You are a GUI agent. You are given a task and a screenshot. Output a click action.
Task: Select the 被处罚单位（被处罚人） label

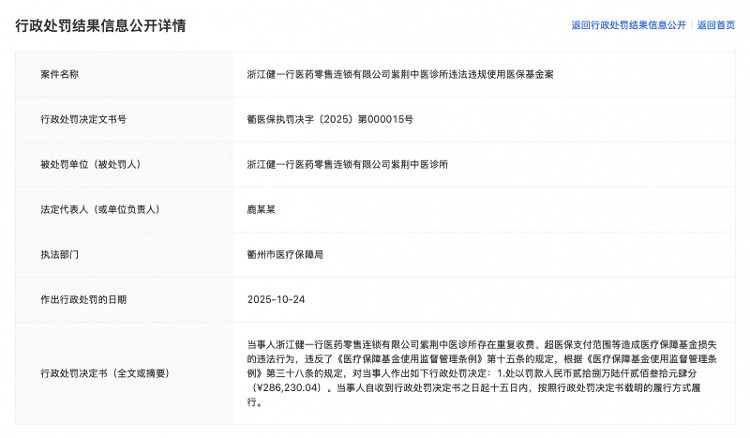[90, 164]
